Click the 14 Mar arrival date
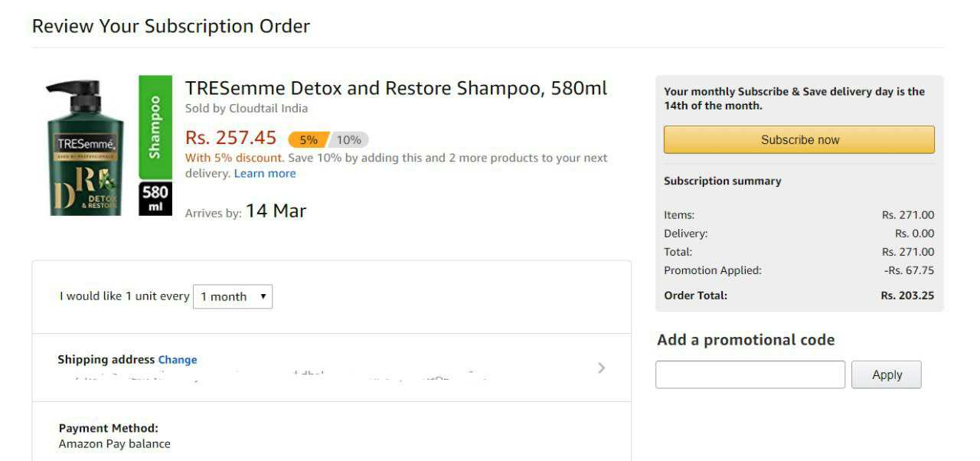Screen dimensions: 980x461 276,211
